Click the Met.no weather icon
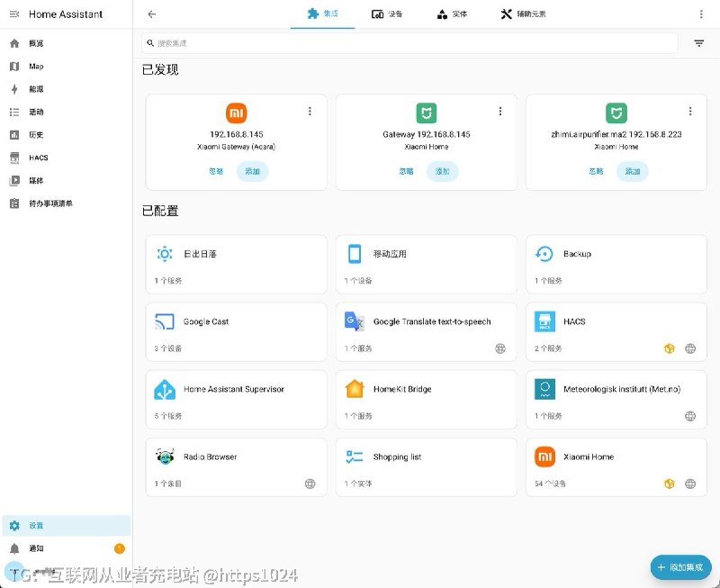720x588 pixels. pyautogui.click(x=544, y=389)
